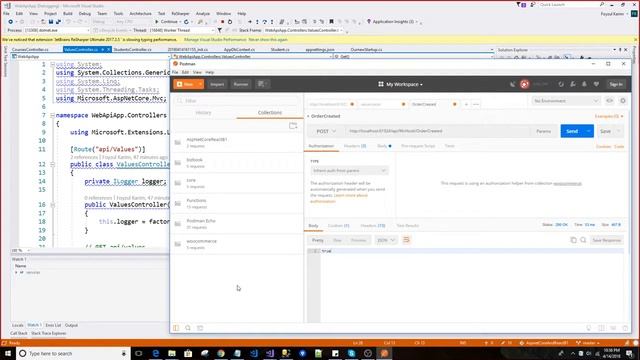The width and height of the screenshot is (640, 360).
Task: Click the thread filter funnel icon
Action: click(220, 30)
